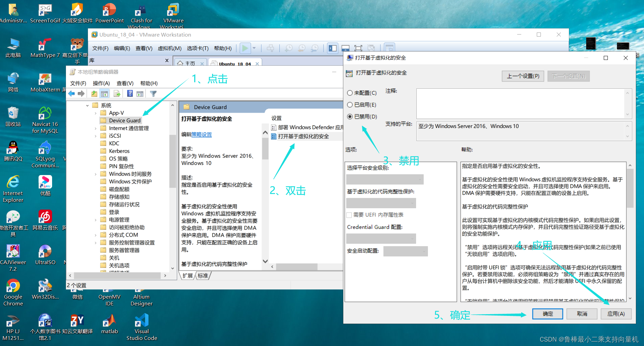Image resolution: width=644 pixels, height=346 pixels.
Task: Open the 回收站 recycle bin desktop icon
Action: 13,116
